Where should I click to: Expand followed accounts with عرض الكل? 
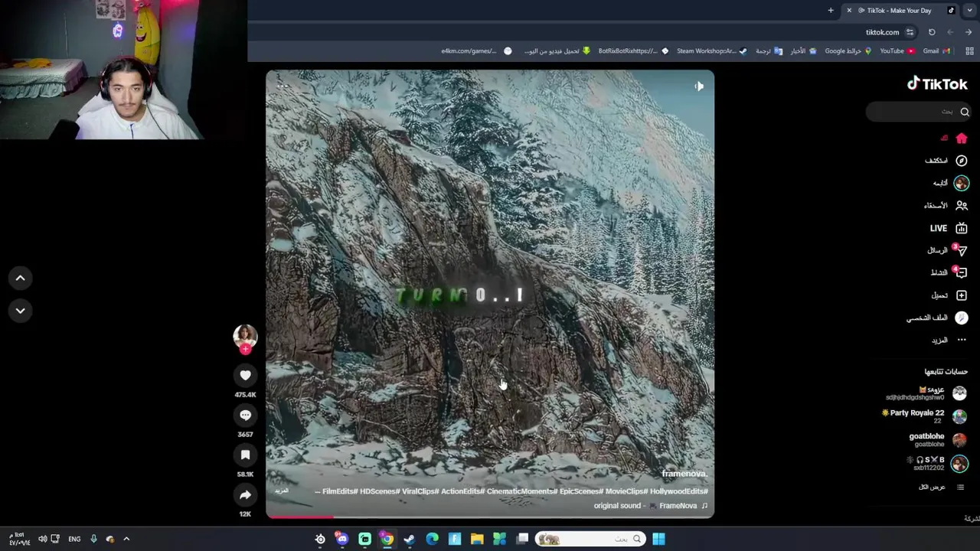pos(942,487)
